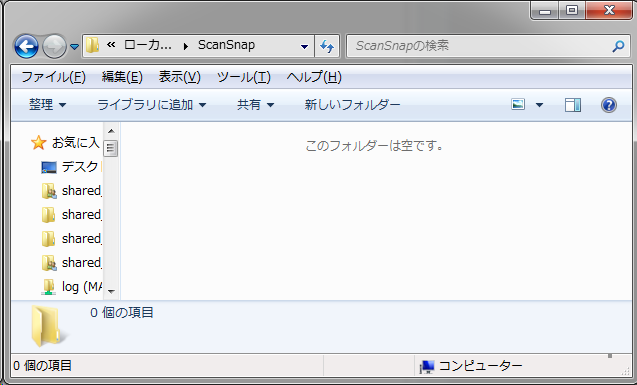
Task: Click navigation pane scroll up arrow
Action: coord(111,131)
